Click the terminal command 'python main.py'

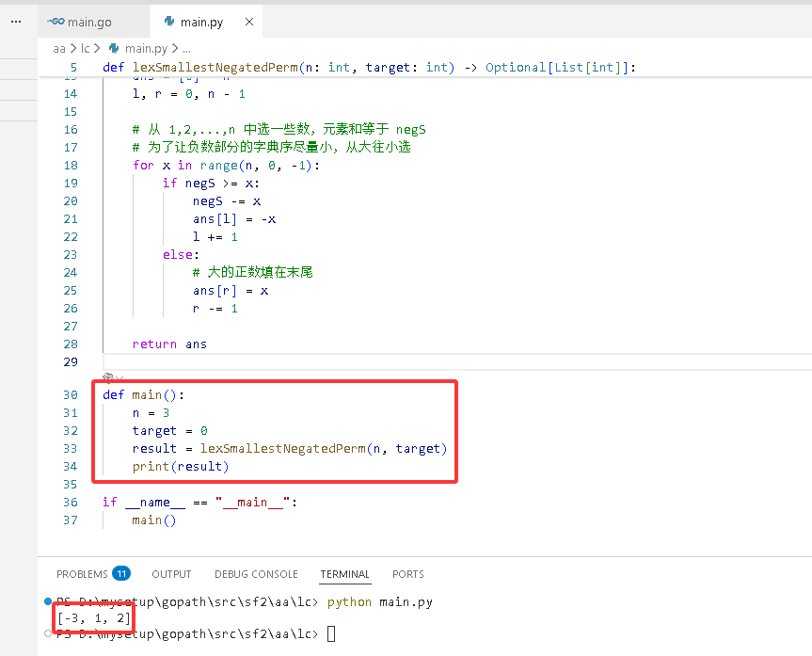coord(379,602)
